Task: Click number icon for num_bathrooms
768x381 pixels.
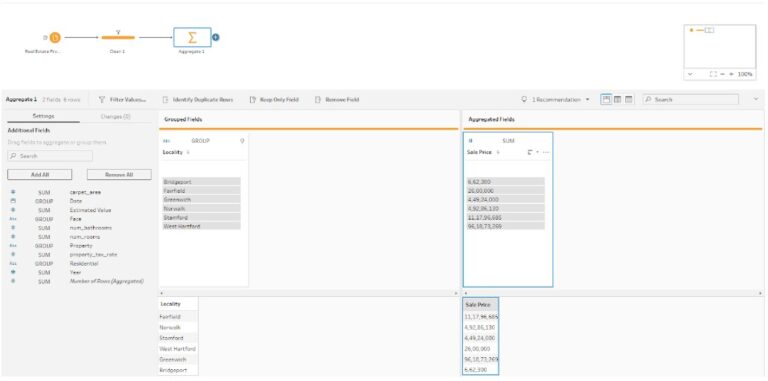Action: (x=13, y=228)
